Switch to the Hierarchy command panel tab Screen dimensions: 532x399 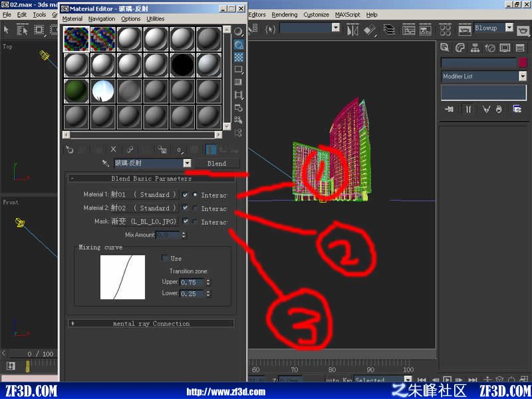(x=475, y=48)
